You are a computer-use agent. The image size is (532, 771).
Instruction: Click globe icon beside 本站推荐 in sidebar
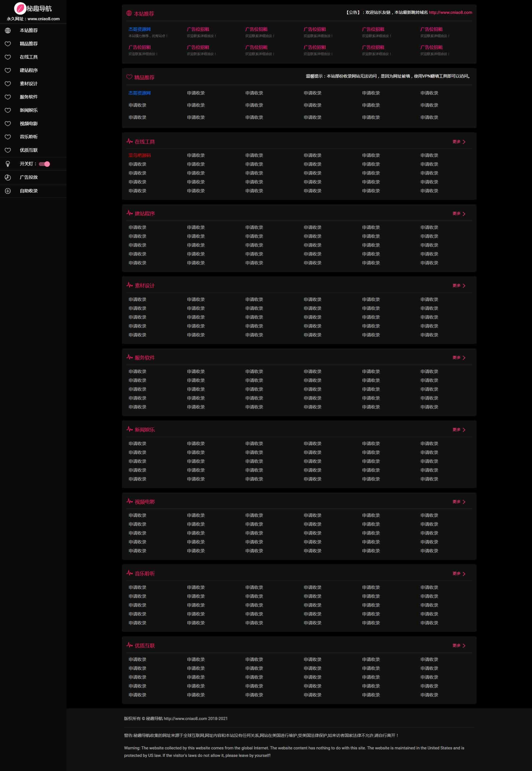(x=8, y=30)
